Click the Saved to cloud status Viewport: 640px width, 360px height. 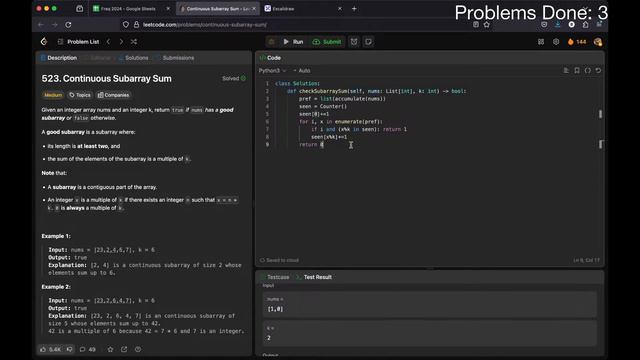pos(279,260)
